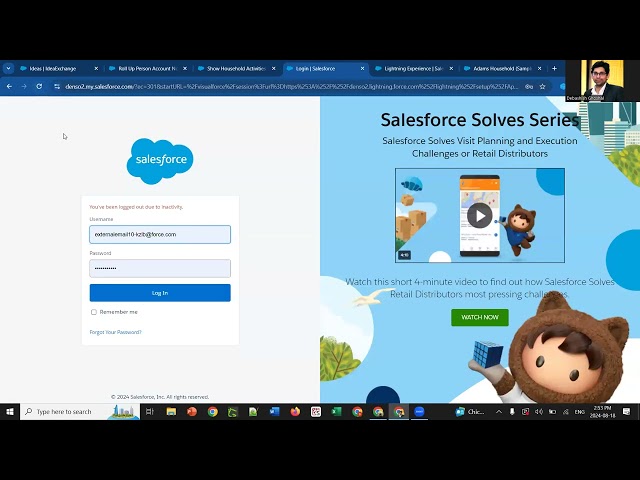The width and height of the screenshot is (640, 480).
Task: Switch to the Adams Household tab
Action: pos(502,69)
